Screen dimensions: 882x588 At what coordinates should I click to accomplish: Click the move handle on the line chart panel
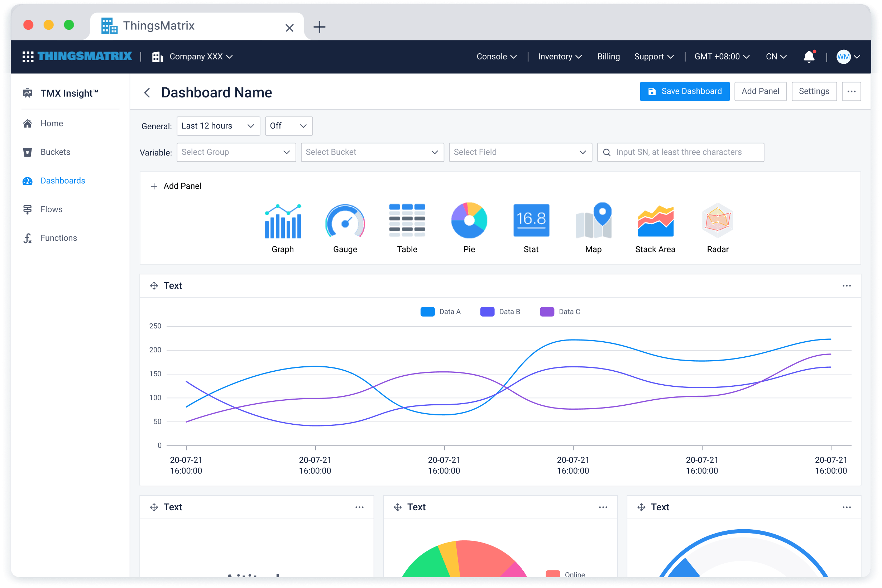point(154,286)
